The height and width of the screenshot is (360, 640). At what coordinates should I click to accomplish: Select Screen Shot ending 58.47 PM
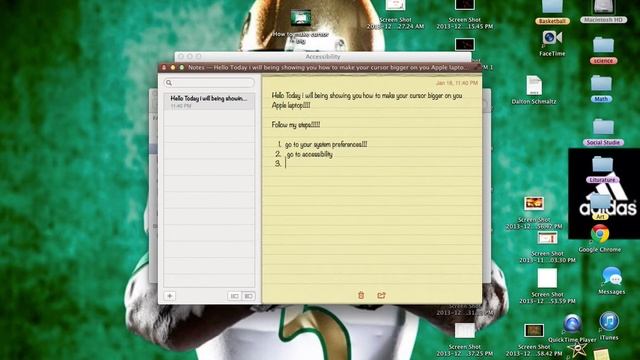[534, 213]
